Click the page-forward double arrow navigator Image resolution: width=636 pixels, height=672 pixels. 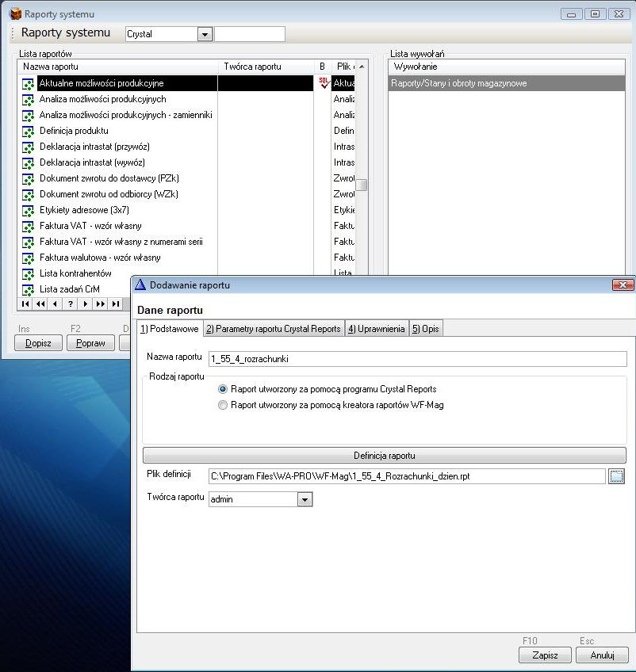tap(101, 304)
